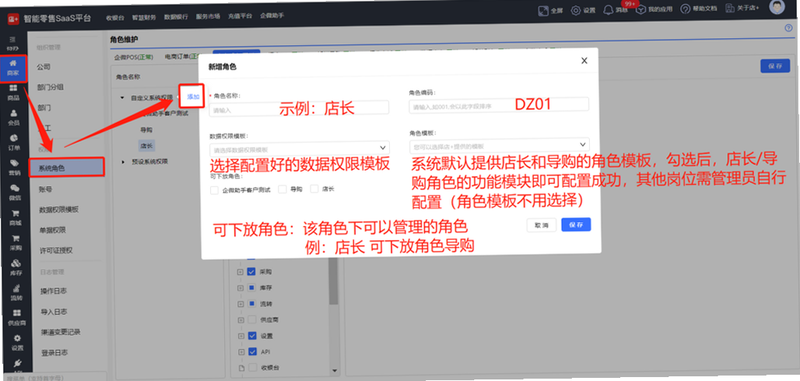Open the 数据权限模板 dropdown

(x=299, y=148)
